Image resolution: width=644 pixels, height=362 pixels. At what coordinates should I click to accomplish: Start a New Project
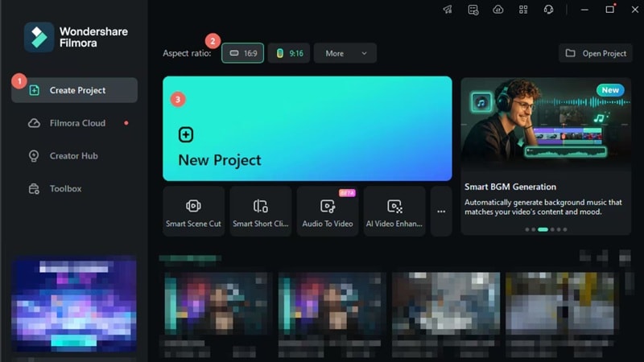pos(308,129)
